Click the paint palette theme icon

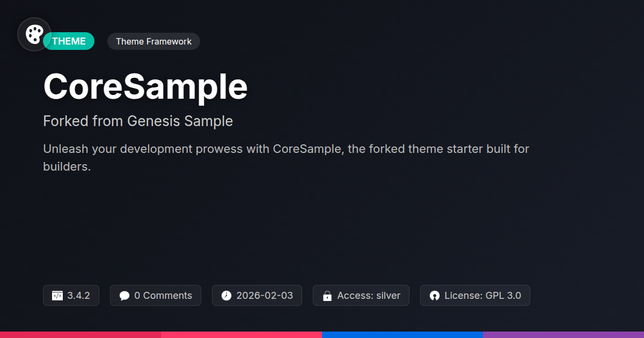pos(34,34)
